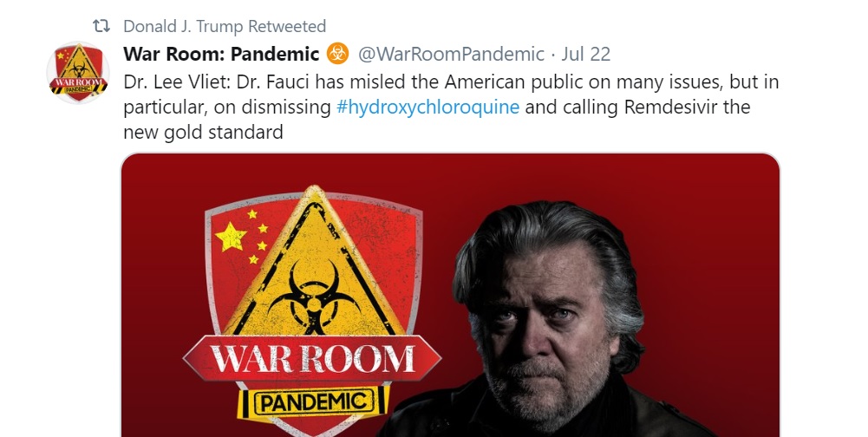The image size is (868, 437).
Task: Click the War Room Pandemic profile avatar
Action: point(78,73)
